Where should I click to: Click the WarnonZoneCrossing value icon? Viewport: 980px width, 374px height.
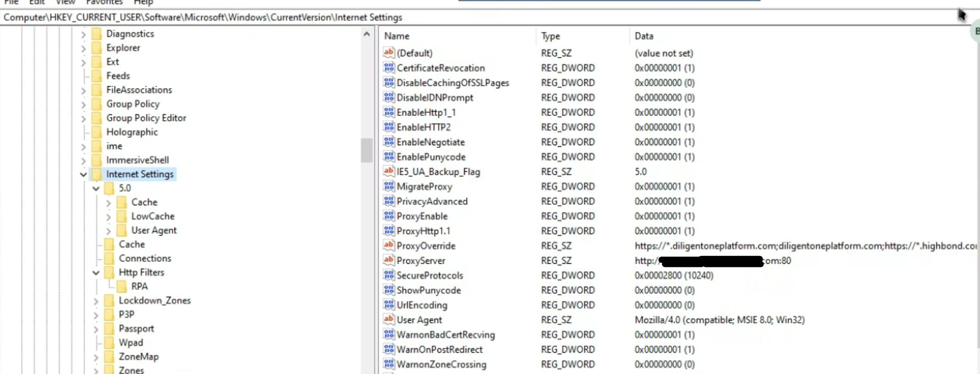(x=389, y=364)
